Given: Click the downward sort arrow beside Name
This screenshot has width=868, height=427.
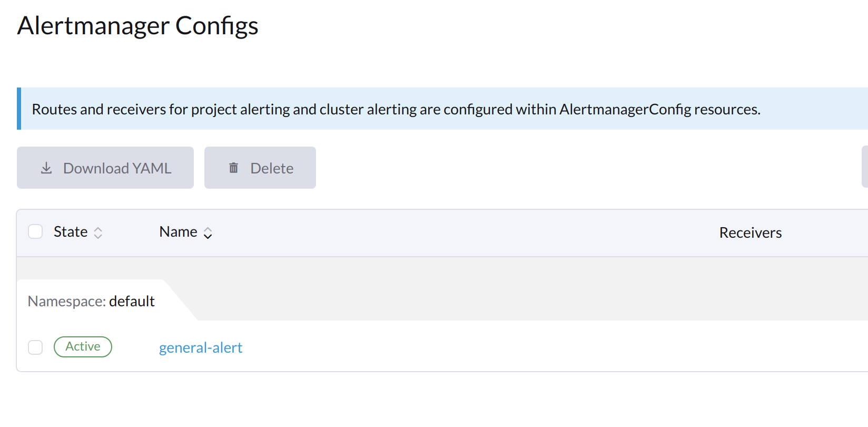Looking at the screenshot, I should (x=209, y=236).
